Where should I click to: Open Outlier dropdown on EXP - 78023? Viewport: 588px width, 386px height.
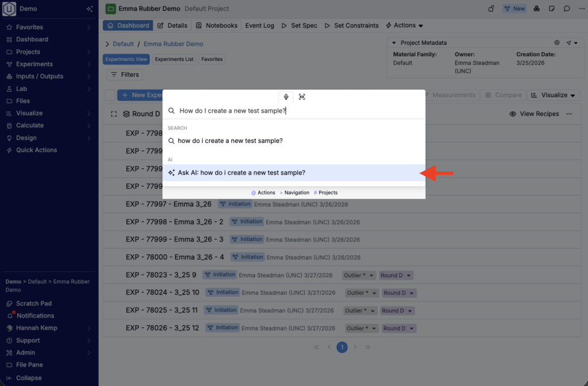pos(359,275)
